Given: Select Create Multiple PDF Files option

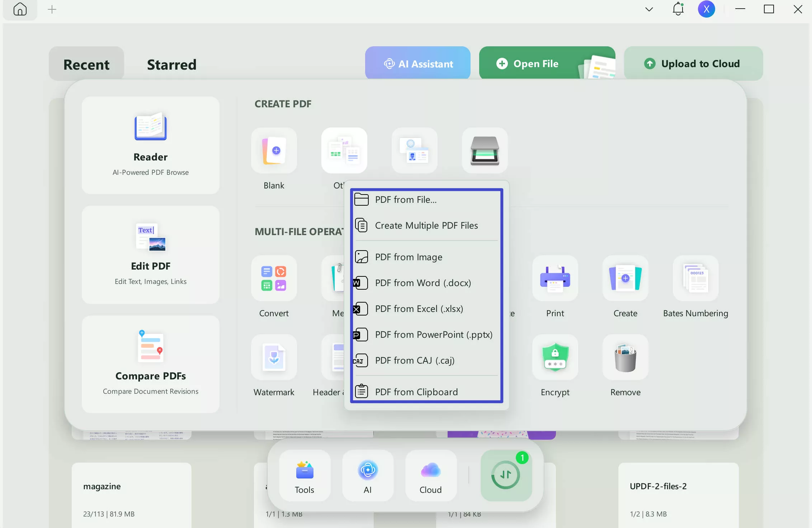Looking at the screenshot, I should tap(426, 225).
